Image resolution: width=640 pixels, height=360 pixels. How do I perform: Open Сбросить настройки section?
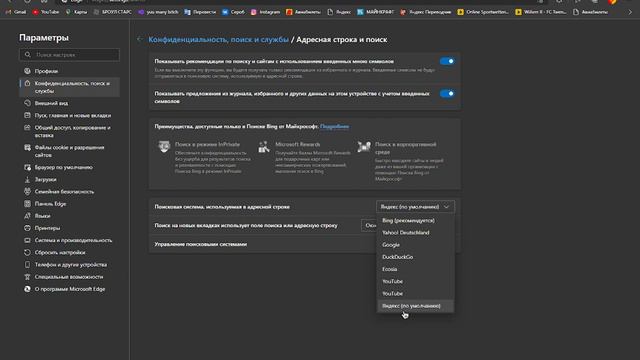coord(69,253)
